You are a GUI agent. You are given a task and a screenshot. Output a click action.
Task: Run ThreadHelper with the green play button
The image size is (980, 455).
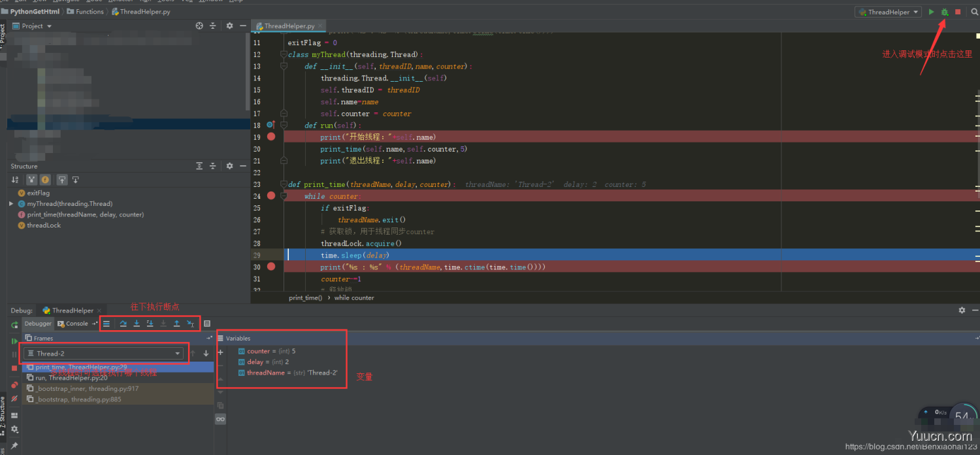932,12
